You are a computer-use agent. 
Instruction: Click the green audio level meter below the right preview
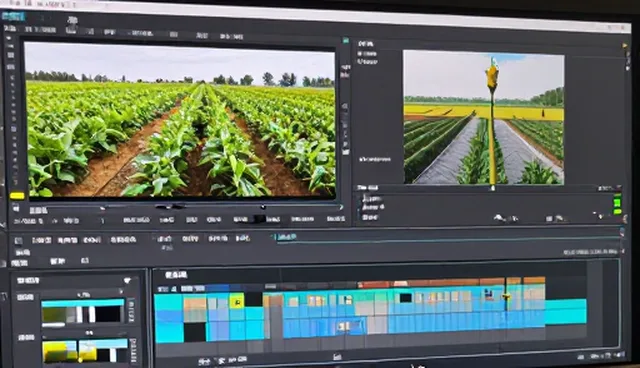click(617, 205)
